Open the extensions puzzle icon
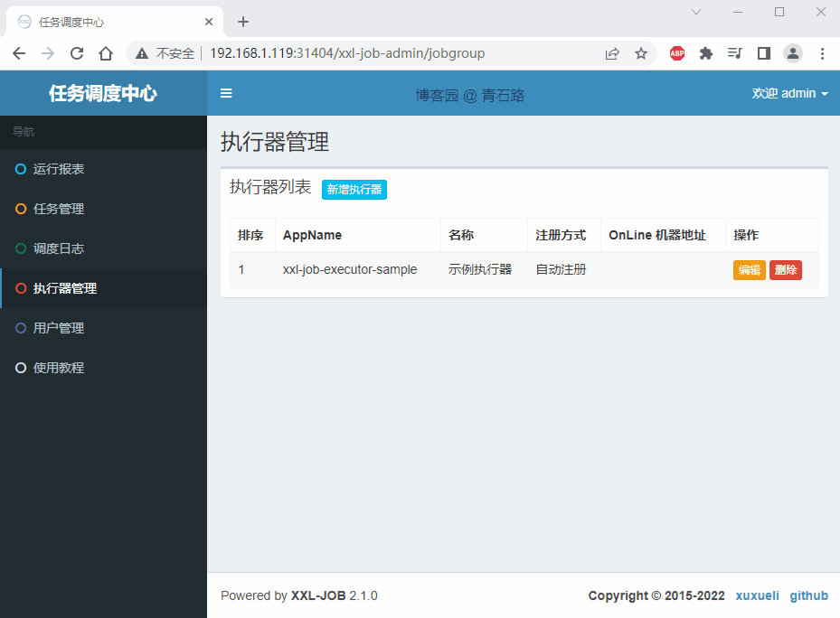 (706, 53)
